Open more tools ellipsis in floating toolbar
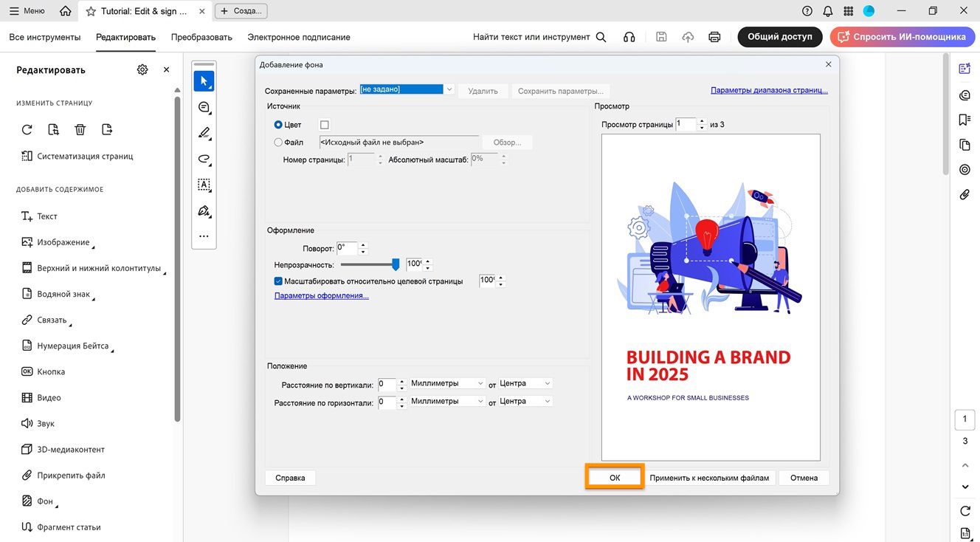This screenshot has width=980, height=542. point(204,236)
